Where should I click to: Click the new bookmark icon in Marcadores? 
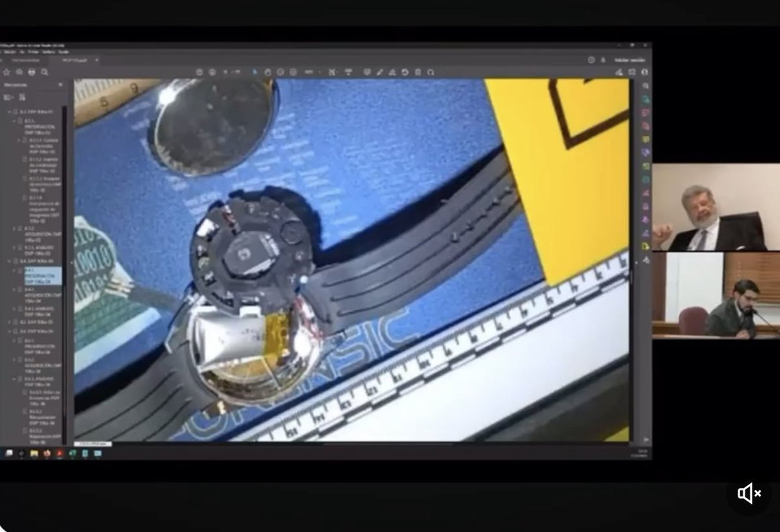pos(22,98)
